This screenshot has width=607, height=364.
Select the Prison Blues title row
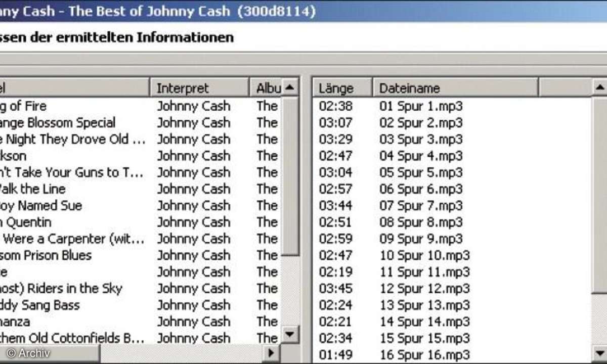coord(46,255)
